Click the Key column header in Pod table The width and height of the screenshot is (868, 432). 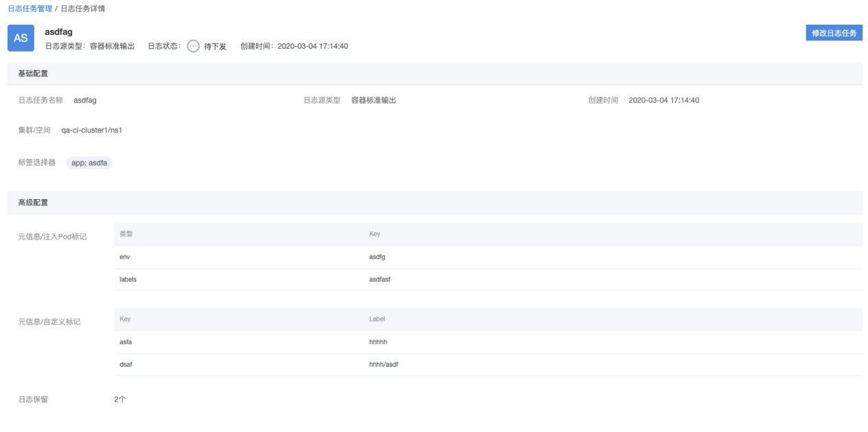coord(375,234)
